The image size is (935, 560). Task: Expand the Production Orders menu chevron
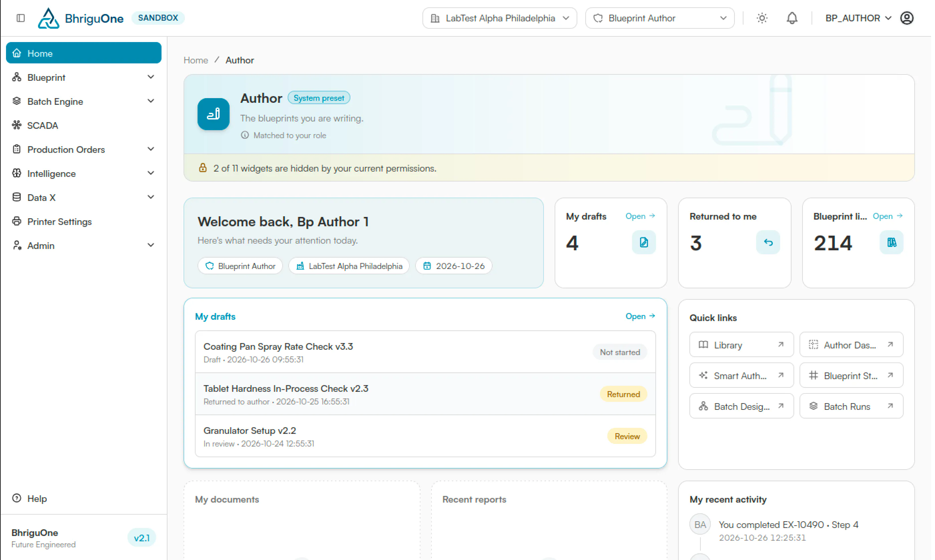tap(150, 149)
